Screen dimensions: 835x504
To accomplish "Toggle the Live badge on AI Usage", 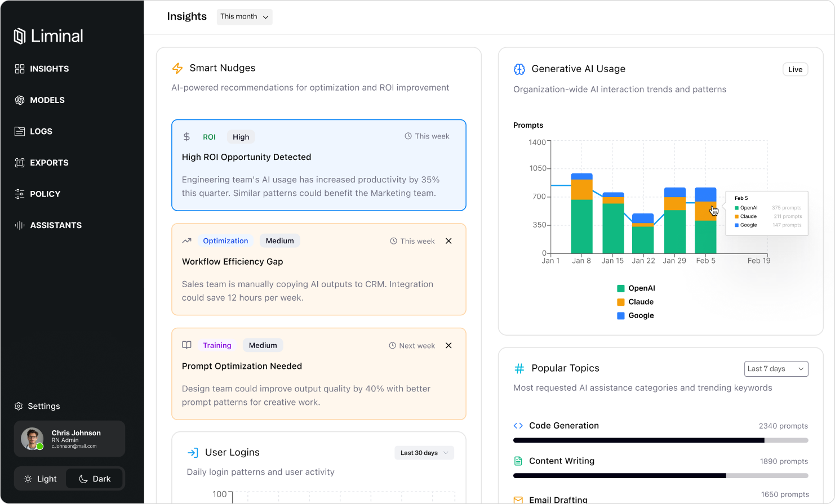I will click(x=795, y=69).
